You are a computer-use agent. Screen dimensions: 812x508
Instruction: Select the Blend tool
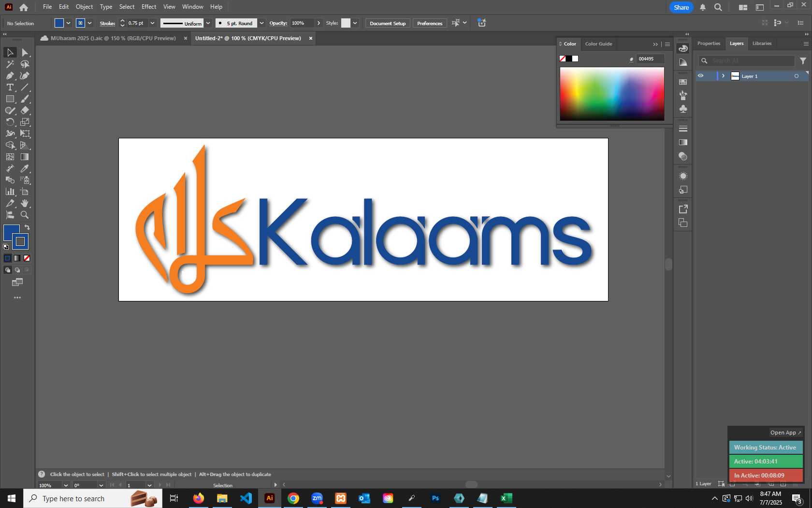tap(10, 180)
